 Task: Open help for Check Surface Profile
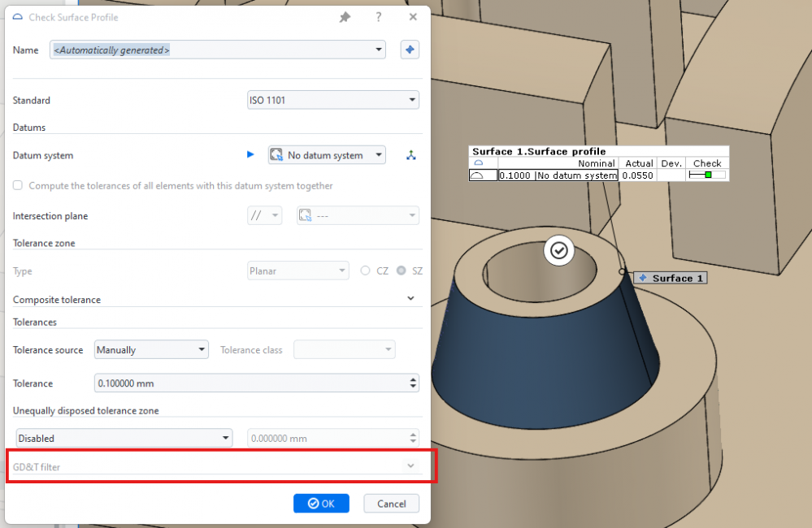[x=379, y=17]
